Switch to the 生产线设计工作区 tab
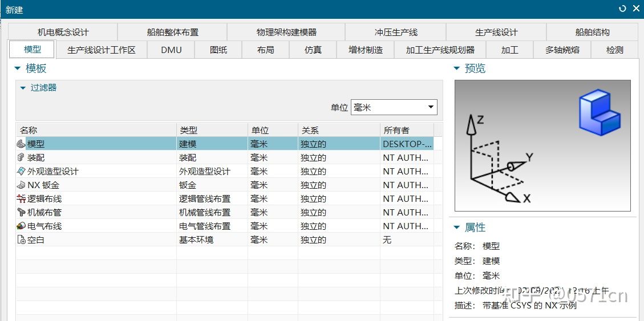644x321 pixels. tap(102, 50)
